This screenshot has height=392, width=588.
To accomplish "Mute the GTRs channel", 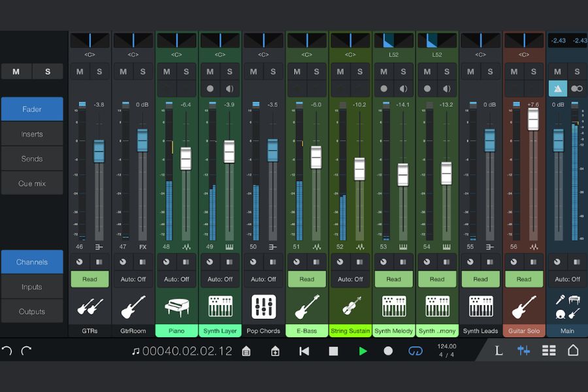I will pos(80,72).
